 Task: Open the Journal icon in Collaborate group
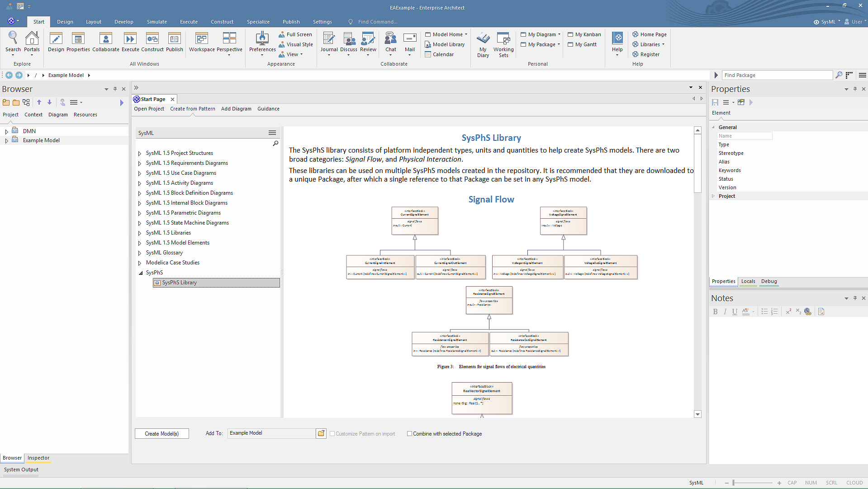[329, 38]
